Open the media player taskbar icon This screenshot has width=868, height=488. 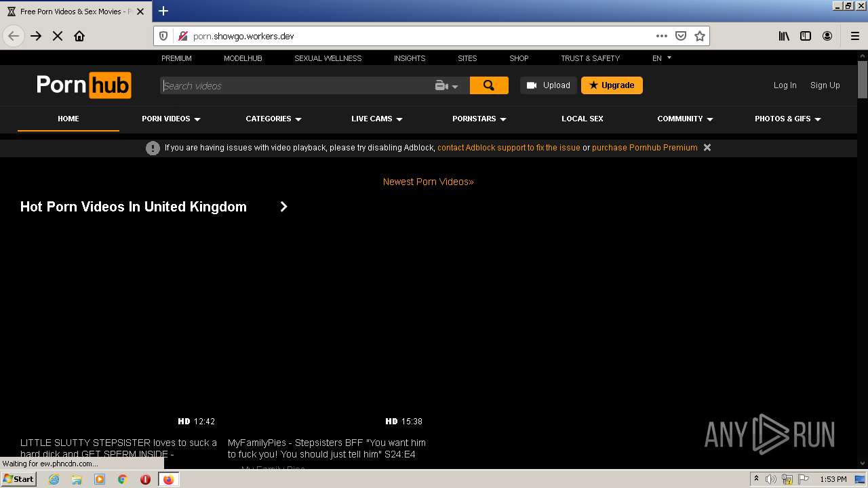[100, 479]
